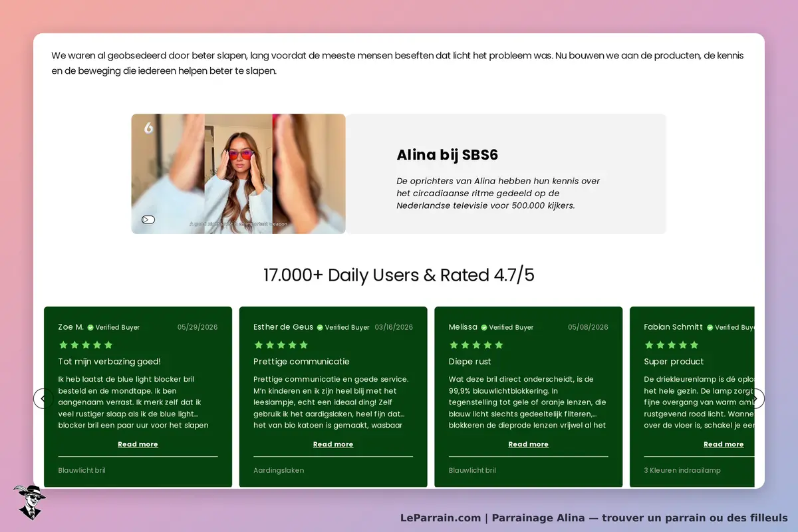This screenshot has width=798, height=532.
Task: Click the star rating on Esther de Geus's review
Action: 281,345
